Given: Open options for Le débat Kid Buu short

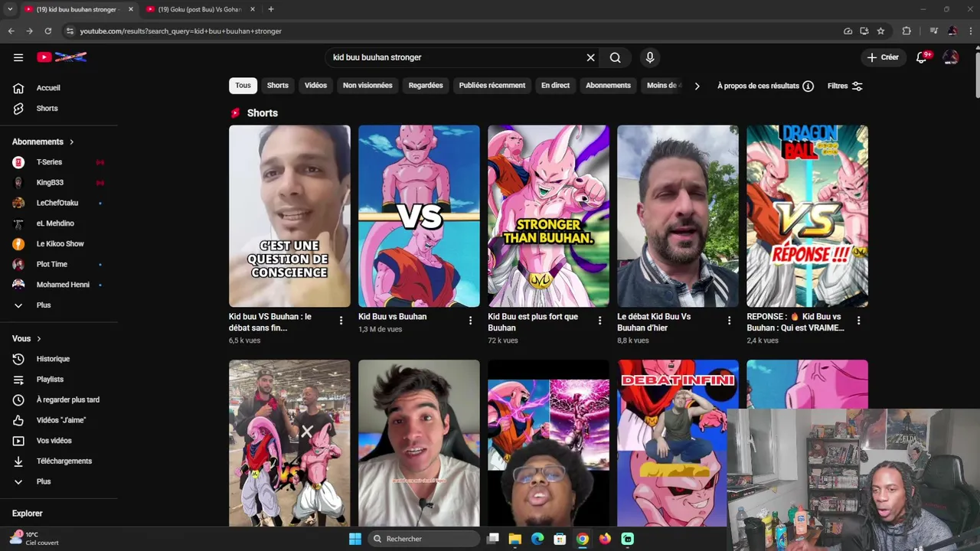Looking at the screenshot, I should [x=729, y=321].
